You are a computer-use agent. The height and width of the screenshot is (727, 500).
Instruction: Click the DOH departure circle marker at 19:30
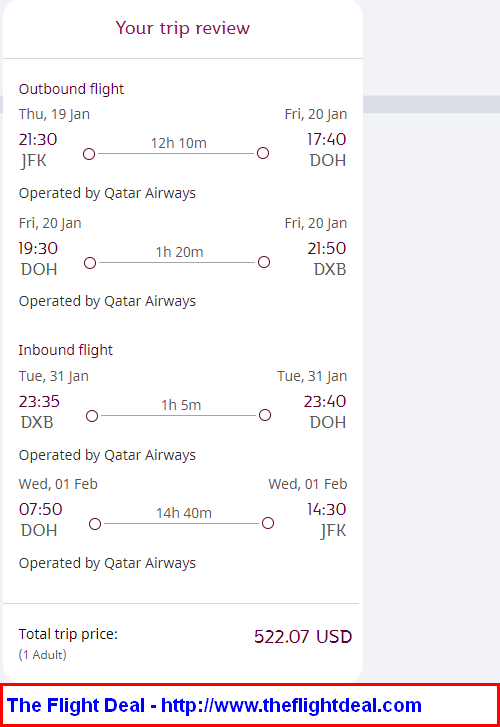tap(90, 263)
